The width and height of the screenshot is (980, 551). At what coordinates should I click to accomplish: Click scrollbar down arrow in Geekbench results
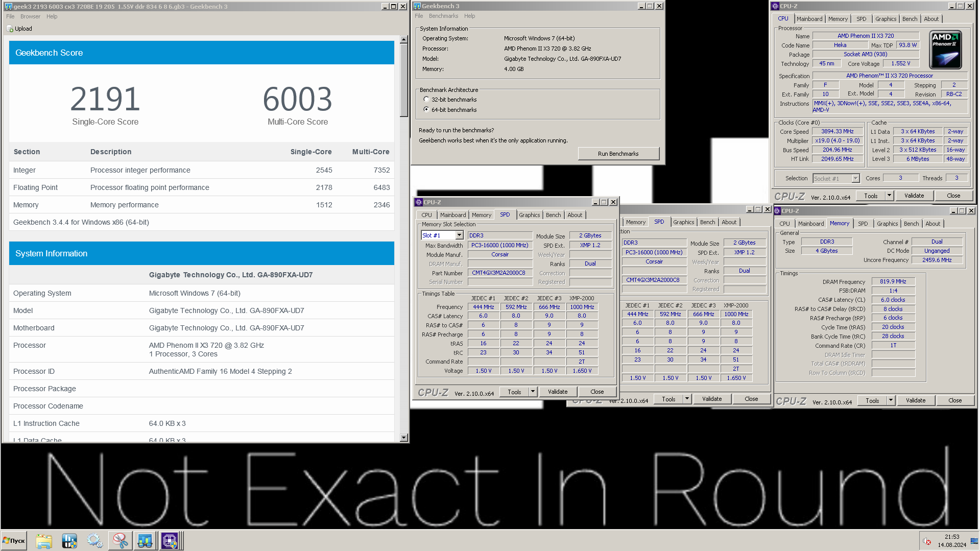point(403,438)
